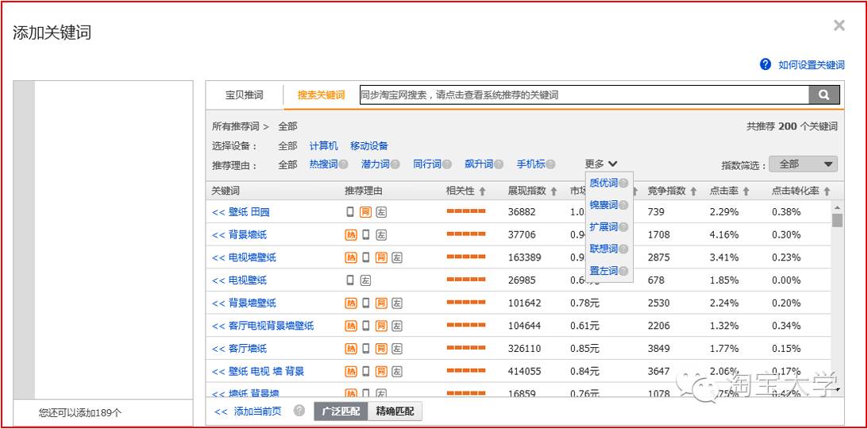This screenshot has width=868, height=429.
Task: Click help icon beside 添加当前页
Action: tap(299, 411)
